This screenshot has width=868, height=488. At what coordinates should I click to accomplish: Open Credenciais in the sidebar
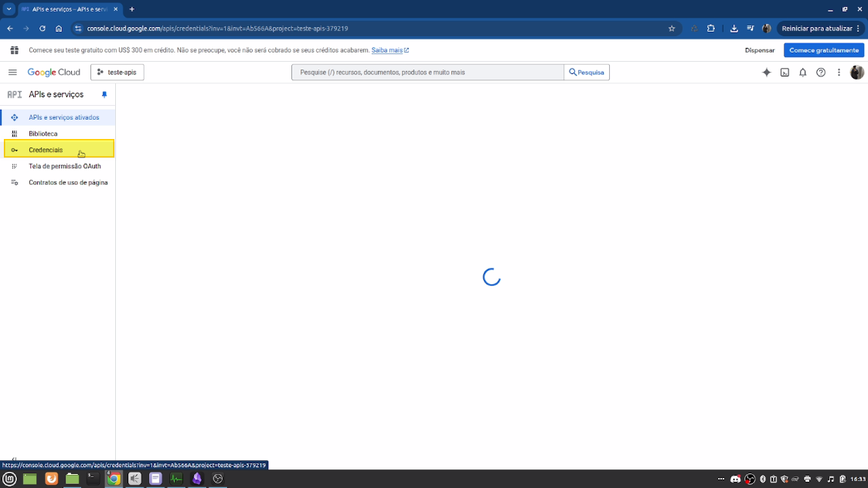coord(59,149)
